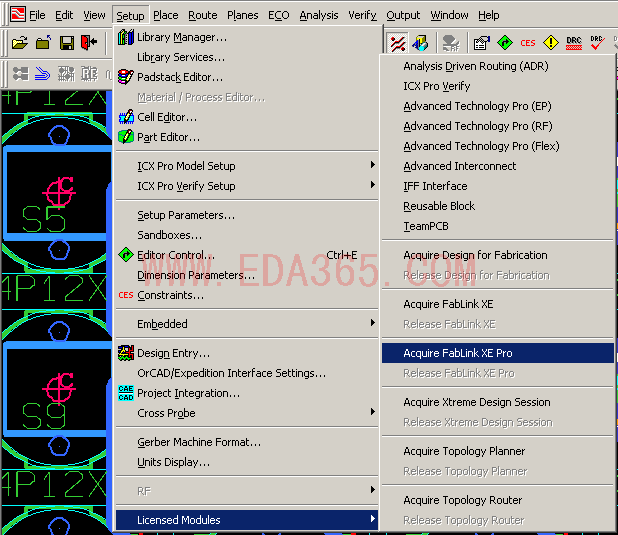Viewport: 618px width, 535px height.
Task: Click the Padstack Editor menu icon
Action: tap(126, 77)
